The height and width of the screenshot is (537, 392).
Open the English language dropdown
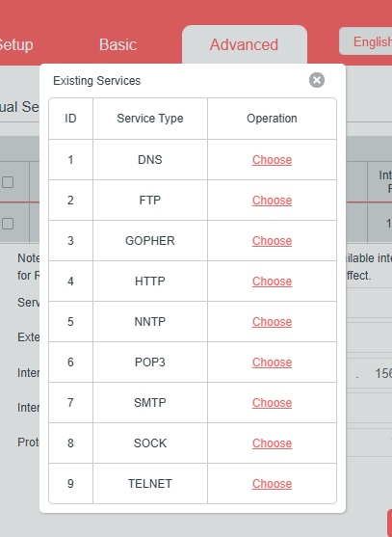365,41
